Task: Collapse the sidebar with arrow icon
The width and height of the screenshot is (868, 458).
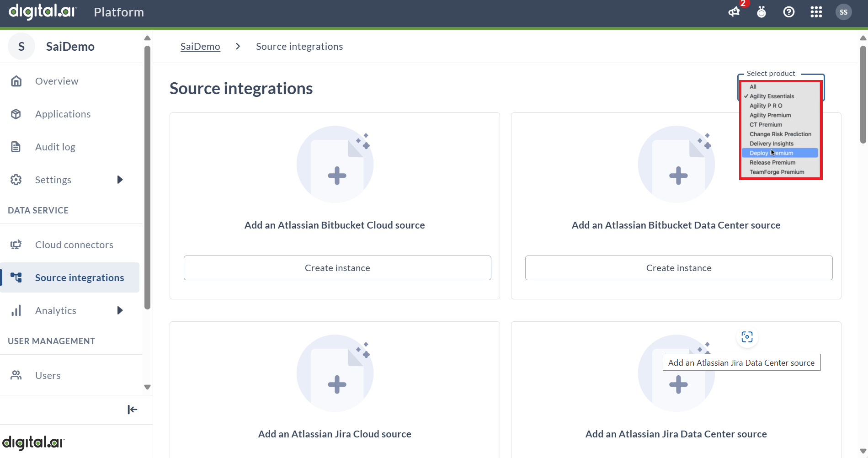Action: click(x=132, y=410)
